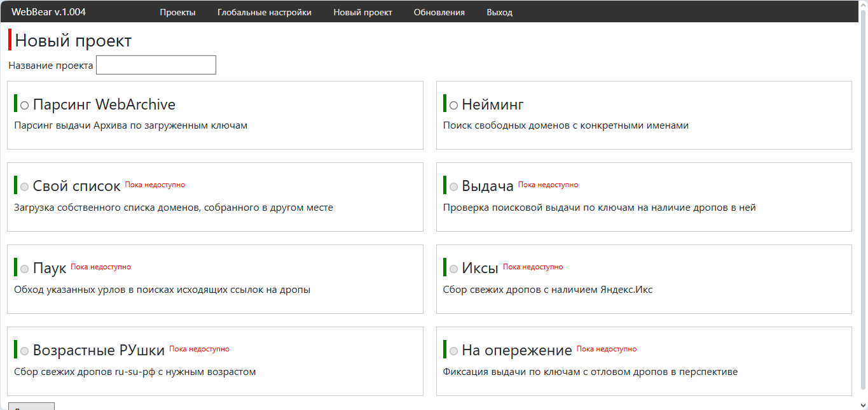This screenshot has height=410, width=868.
Task: Choose the Иксы radio button
Action: point(453,269)
